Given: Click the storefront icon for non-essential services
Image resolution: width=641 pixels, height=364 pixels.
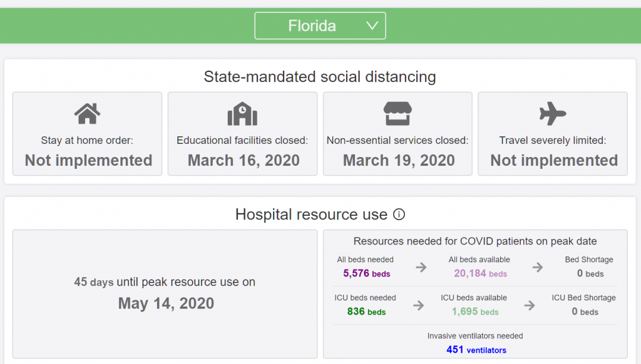Looking at the screenshot, I should [x=397, y=113].
